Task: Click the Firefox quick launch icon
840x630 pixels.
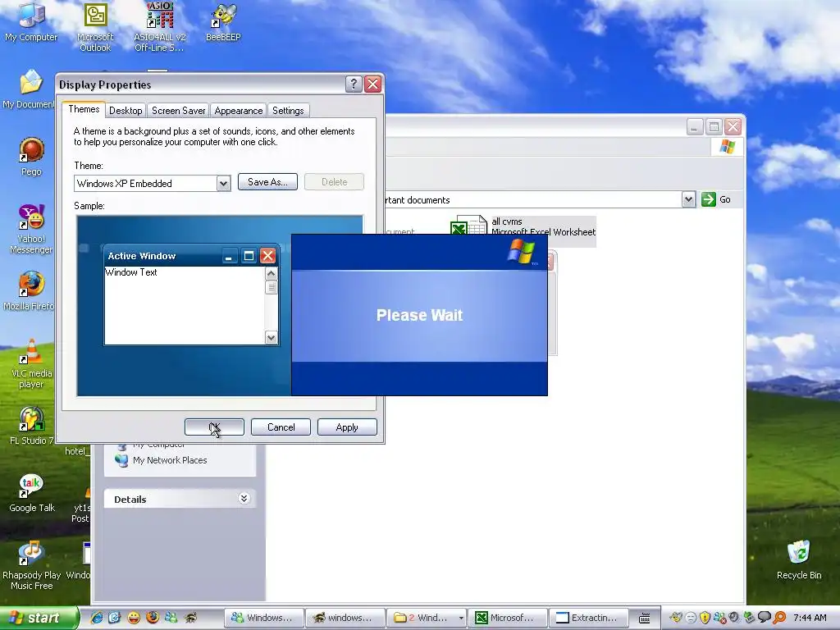Action: click(152, 617)
